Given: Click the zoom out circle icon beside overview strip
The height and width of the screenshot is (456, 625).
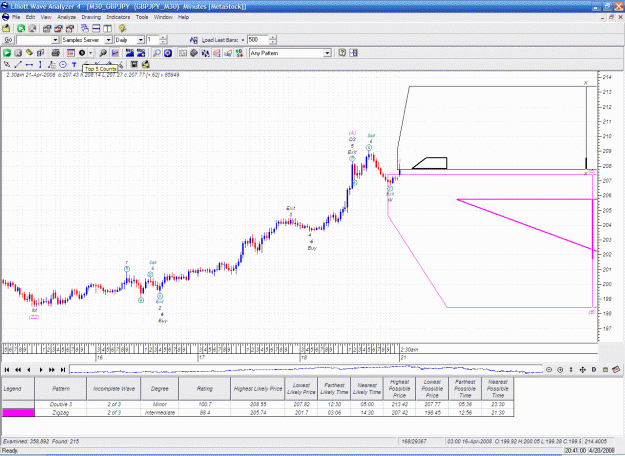Looking at the screenshot, I should click(549, 370).
